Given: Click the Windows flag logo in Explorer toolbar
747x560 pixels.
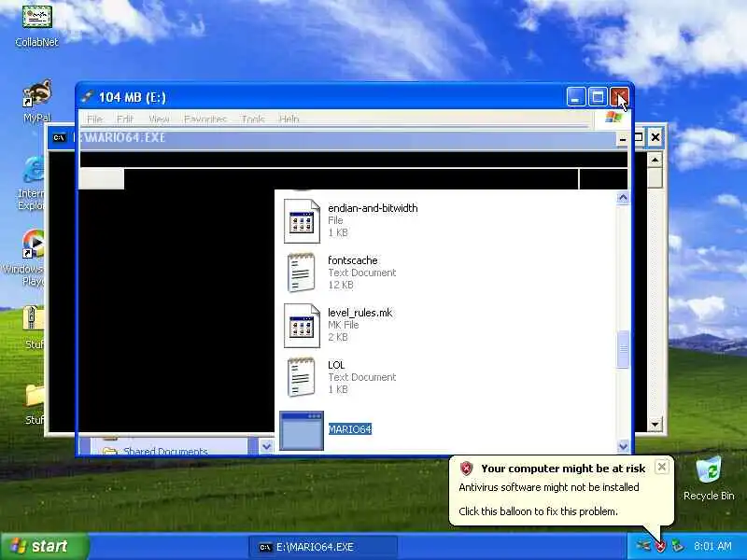Looking at the screenshot, I should (x=613, y=118).
